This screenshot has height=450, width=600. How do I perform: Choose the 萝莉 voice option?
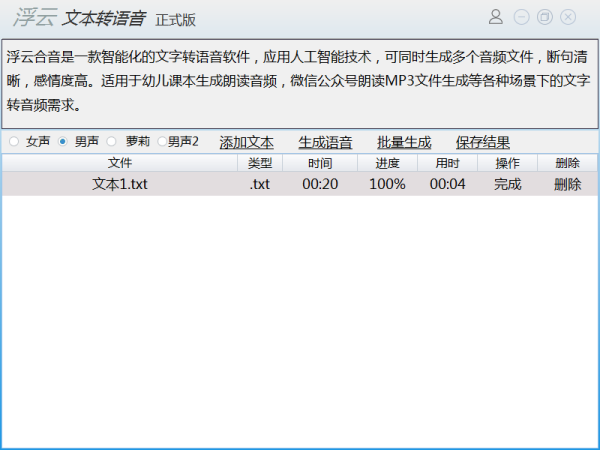point(111,142)
